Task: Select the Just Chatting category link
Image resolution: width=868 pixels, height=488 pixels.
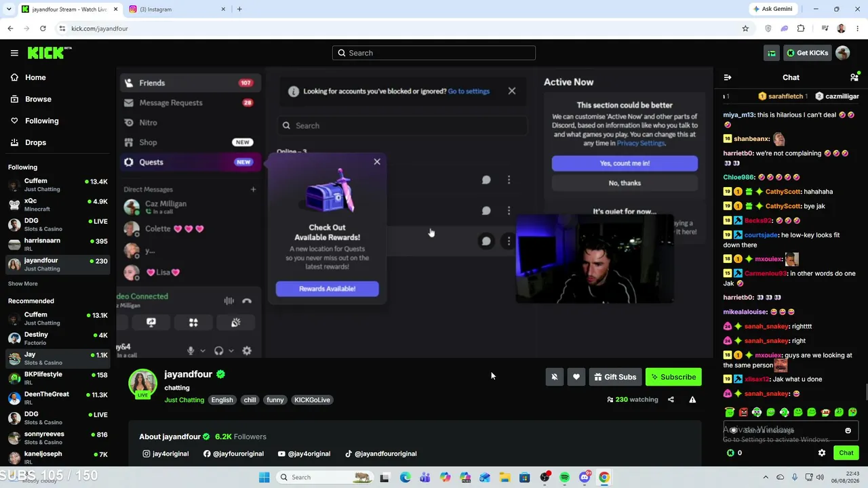Action: pyautogui.click(x=184, y=400)
